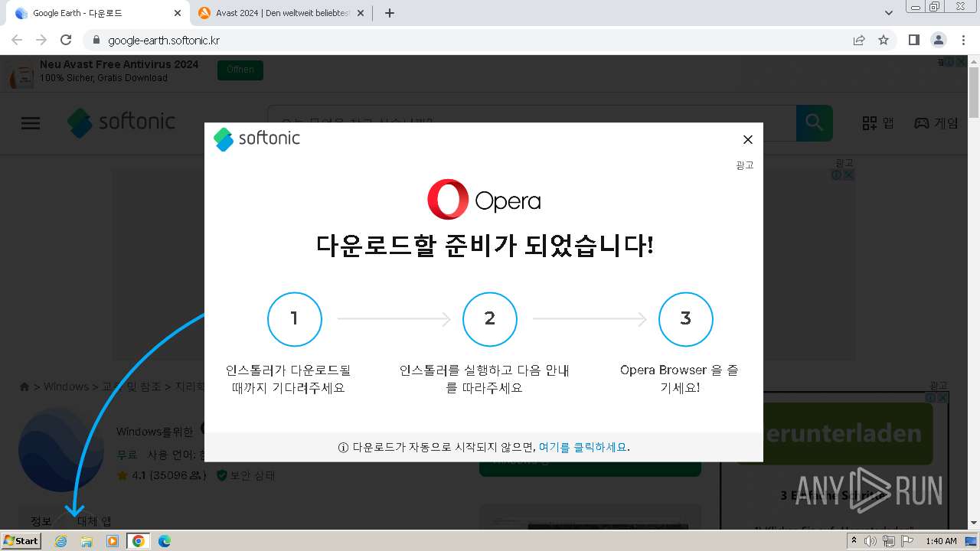Share this page using the share icon
This screenshot has height=551, width=980.
(859, 40)
